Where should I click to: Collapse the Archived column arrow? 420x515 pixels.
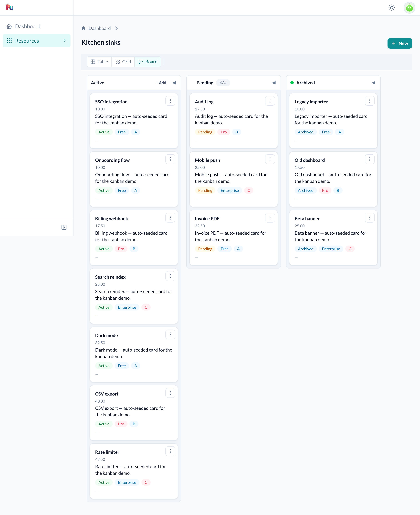[x=374, y=83]
